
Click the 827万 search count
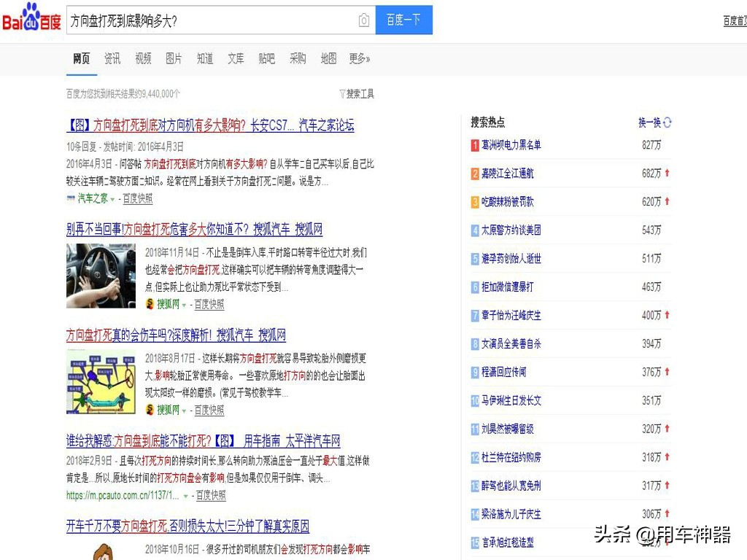click(651, 145)
